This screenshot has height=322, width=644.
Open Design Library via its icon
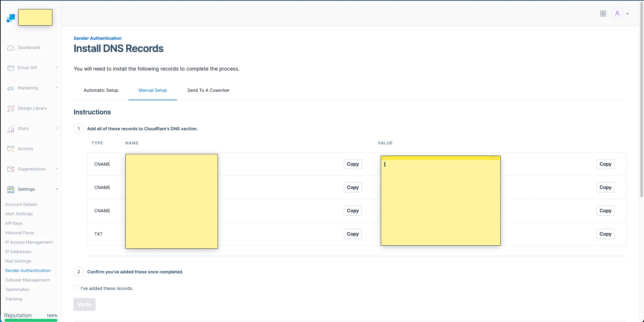pos(11,109)
